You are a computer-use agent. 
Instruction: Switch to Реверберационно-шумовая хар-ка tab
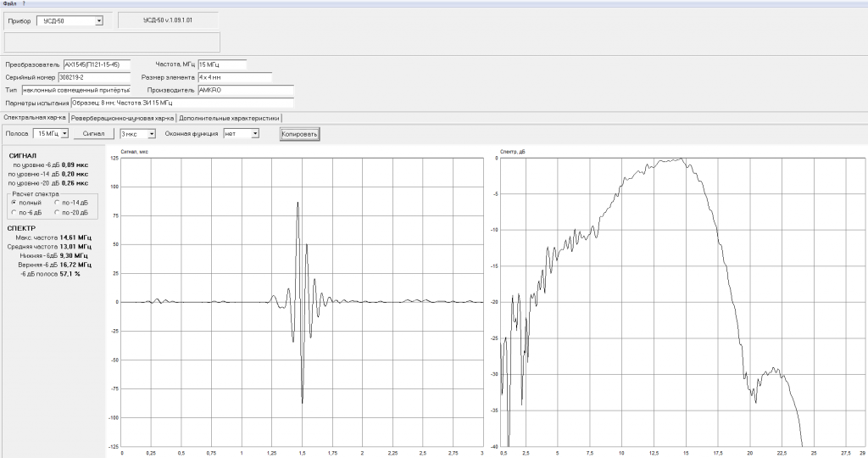coord(122,118)
